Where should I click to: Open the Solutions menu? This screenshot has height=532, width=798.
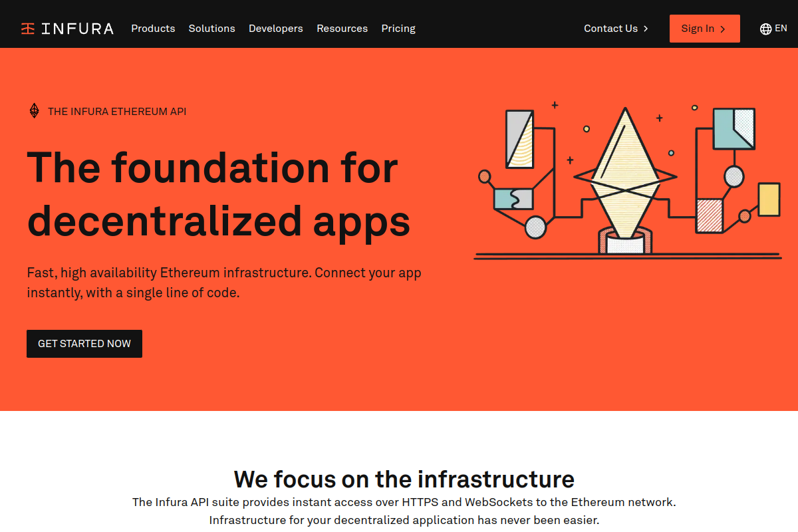211,29
